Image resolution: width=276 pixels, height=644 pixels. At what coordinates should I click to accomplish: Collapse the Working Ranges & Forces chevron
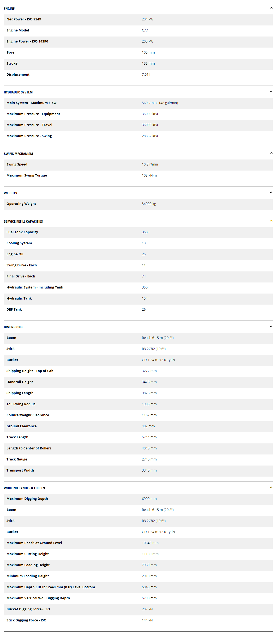click(271, 488)
